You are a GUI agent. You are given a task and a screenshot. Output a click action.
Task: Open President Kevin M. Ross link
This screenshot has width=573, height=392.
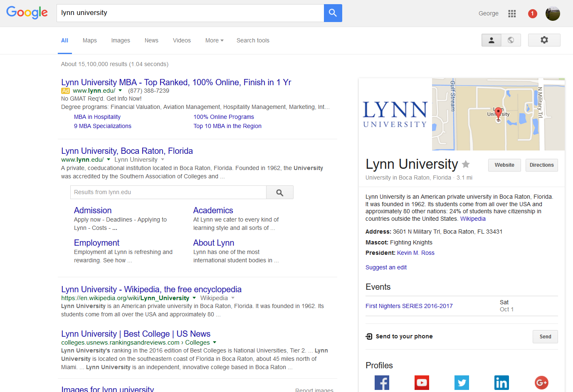click(x=416, y=253)
